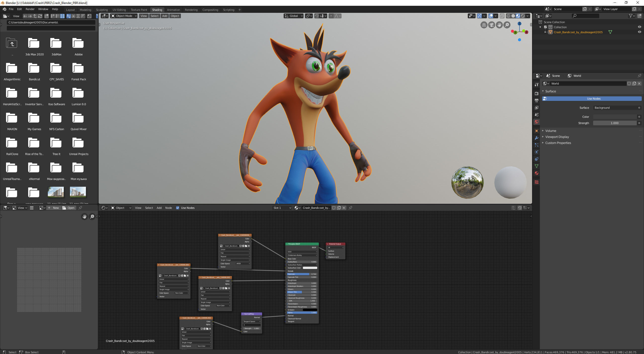Sort files by size
The width and height of the screenshot is (644, 354).
click(83, 16)
